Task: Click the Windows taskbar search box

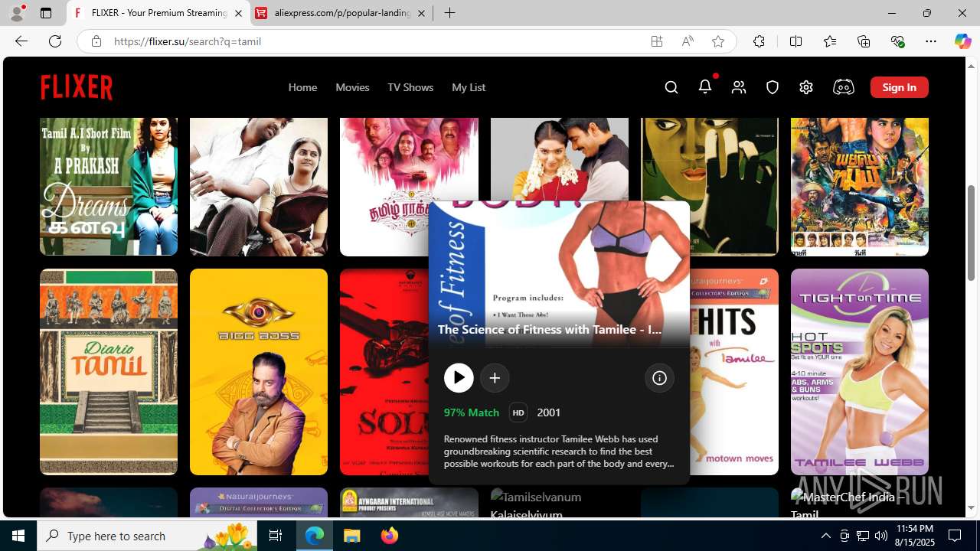Action: (x=147, y=536)
